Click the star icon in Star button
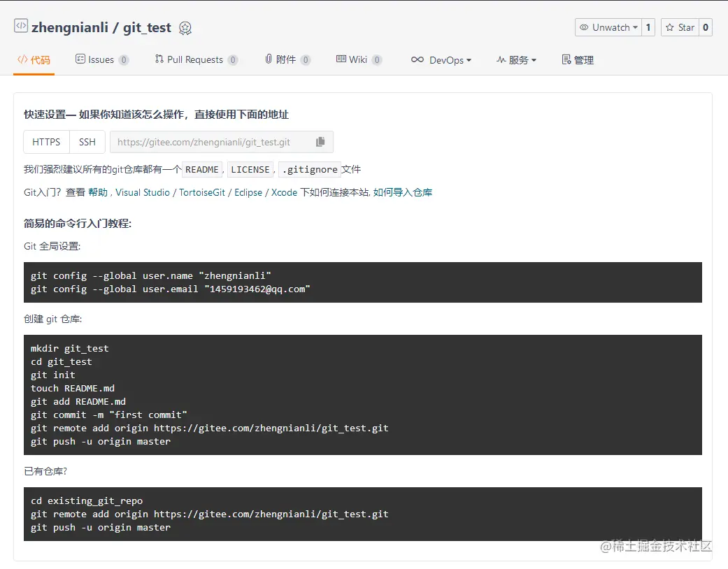The width and height of the screenshot is (728, 569). click(x=669, y=27)
